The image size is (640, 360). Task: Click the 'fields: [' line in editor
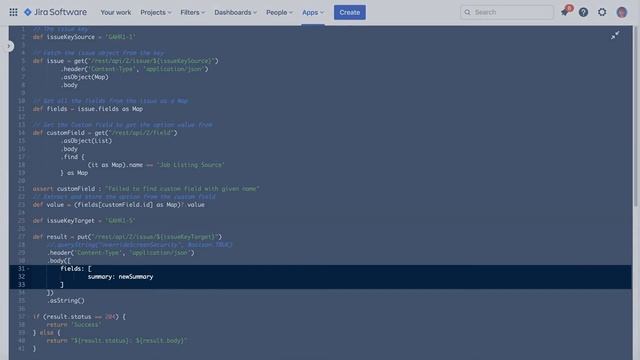tap(76, 269)
